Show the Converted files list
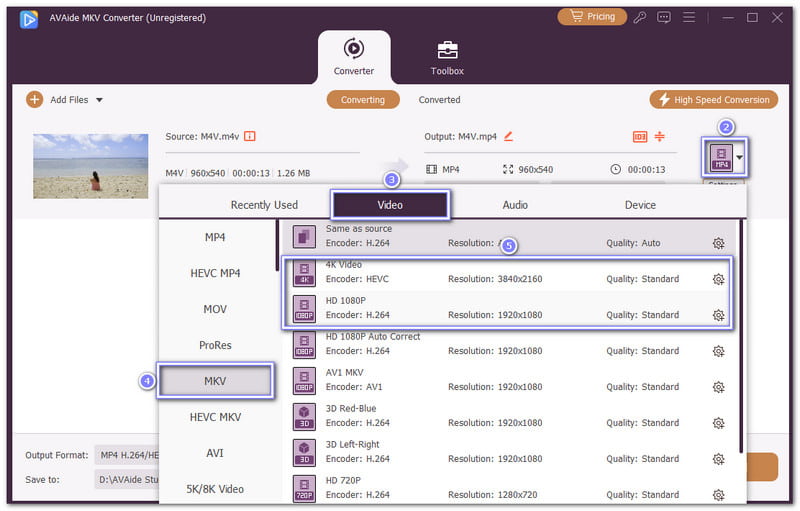Screen dimensions: 800x511 pyautogui.click(x=439, y=100)
